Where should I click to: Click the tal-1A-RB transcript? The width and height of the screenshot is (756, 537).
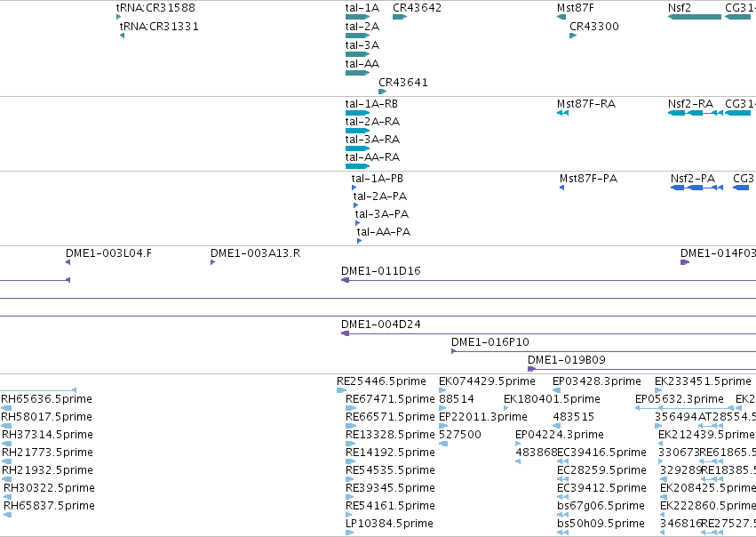357,113
